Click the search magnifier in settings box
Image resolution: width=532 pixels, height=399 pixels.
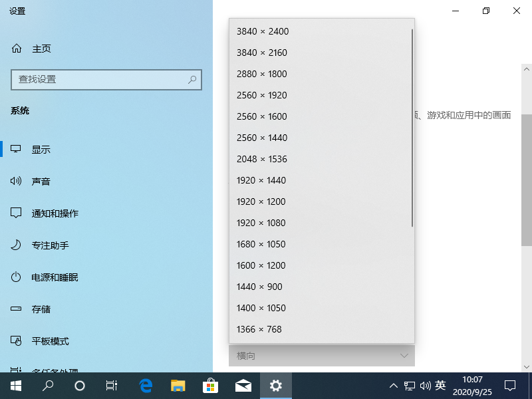(x=192, y=79)
